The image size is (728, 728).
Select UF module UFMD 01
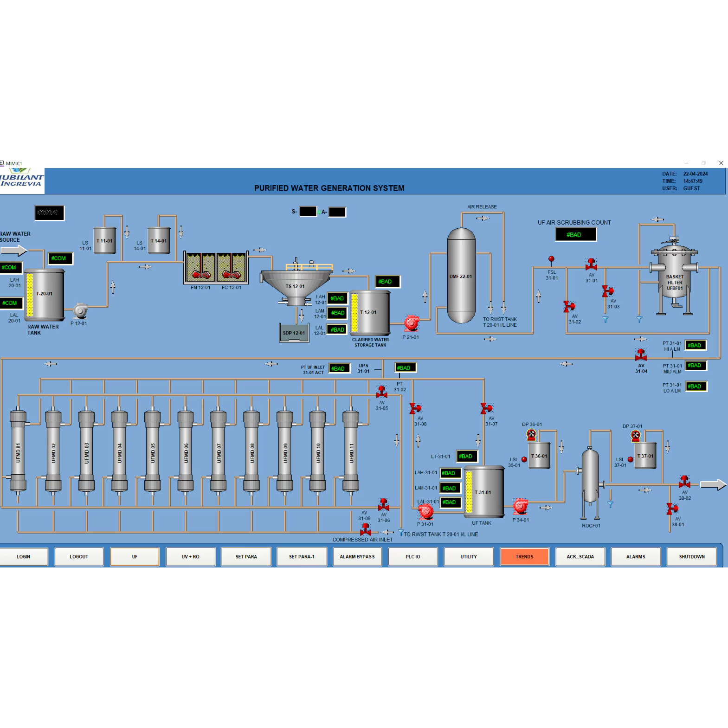(x=18, y=451)
